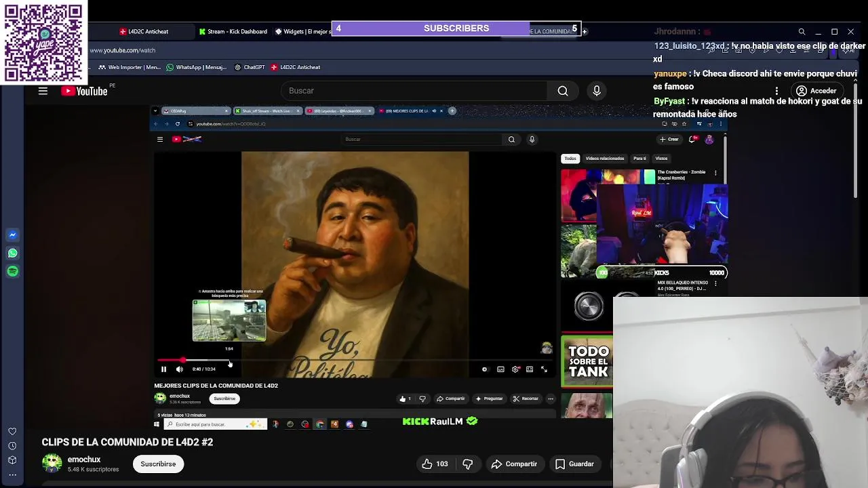Screen dimensions: 868x488
Task: Open notifications bell in the inner YouTube
Action: click(x=693, y=140)
